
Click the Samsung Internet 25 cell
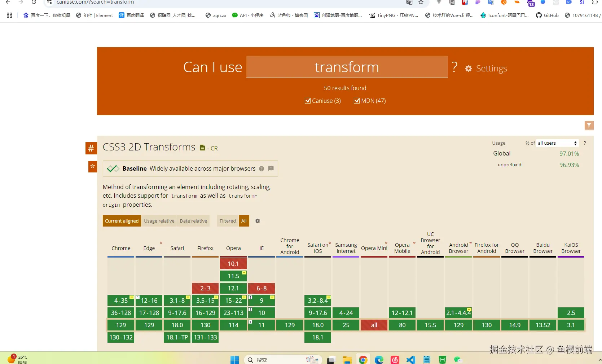(x=346, y=325)
